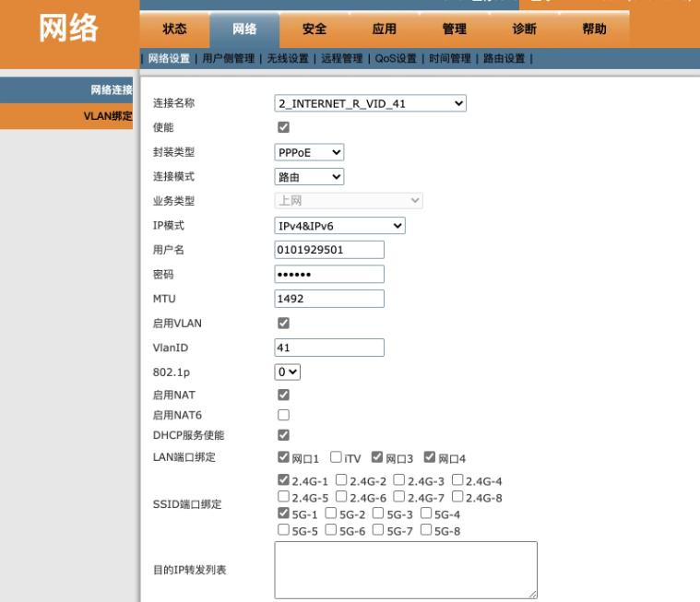Go to 无线设置 submenu

click(x=288, y=58)
